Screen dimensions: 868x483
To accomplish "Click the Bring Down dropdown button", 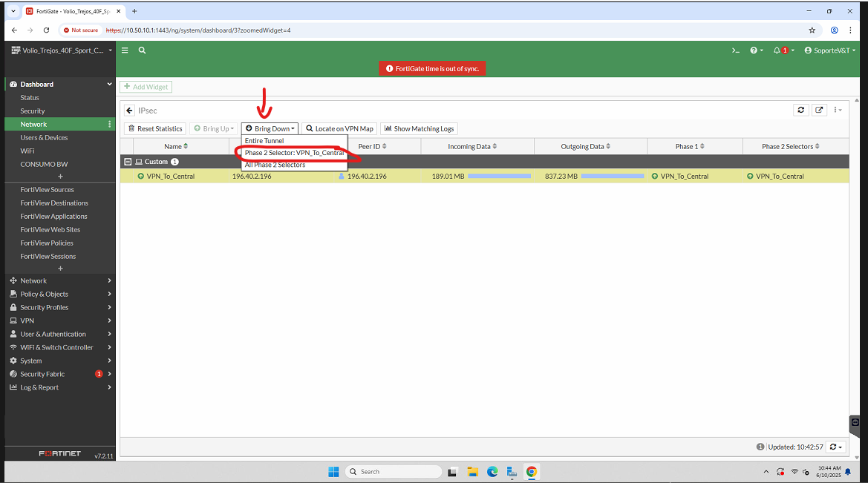I will 270,129.
